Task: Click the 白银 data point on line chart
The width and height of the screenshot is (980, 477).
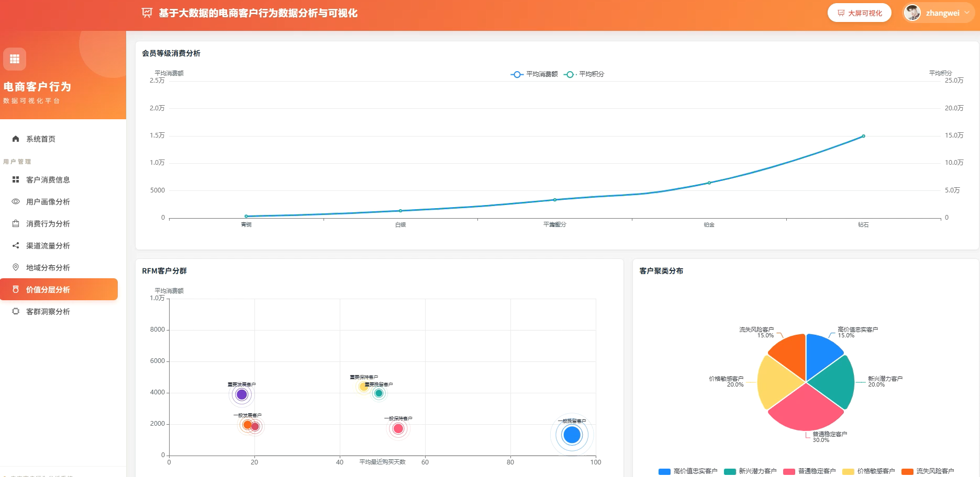Action: point(400,211)
